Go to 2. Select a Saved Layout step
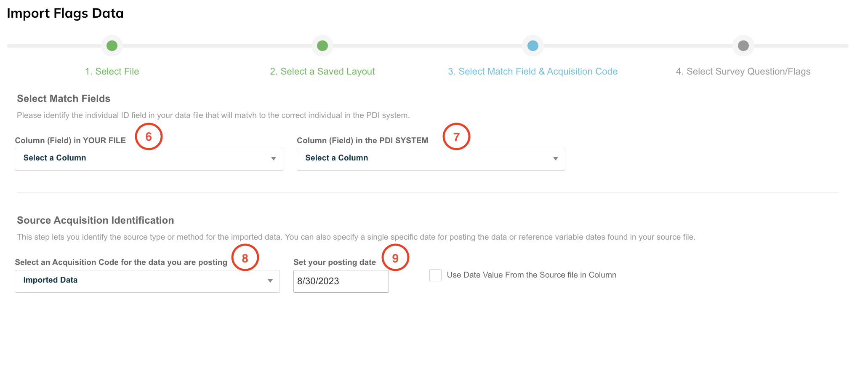Viewport: 868px width, 374px height. click(322, 72)
